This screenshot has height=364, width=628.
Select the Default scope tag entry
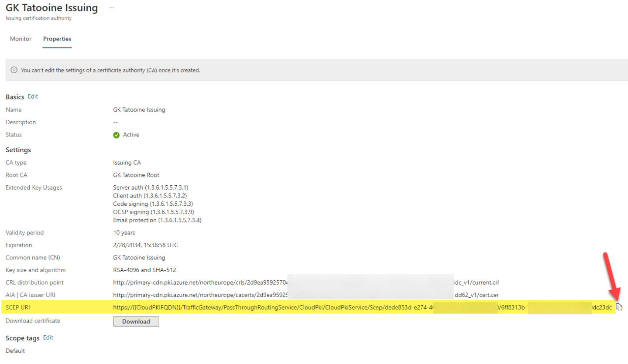click(15, 350)
